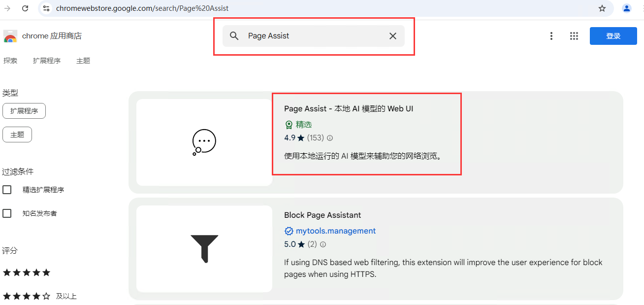Image resolution: width=644 pixels, height=305 pixels.
Task: Open the Block Page Assistant result
Action: pyautogui.click(x=322, y=215)
